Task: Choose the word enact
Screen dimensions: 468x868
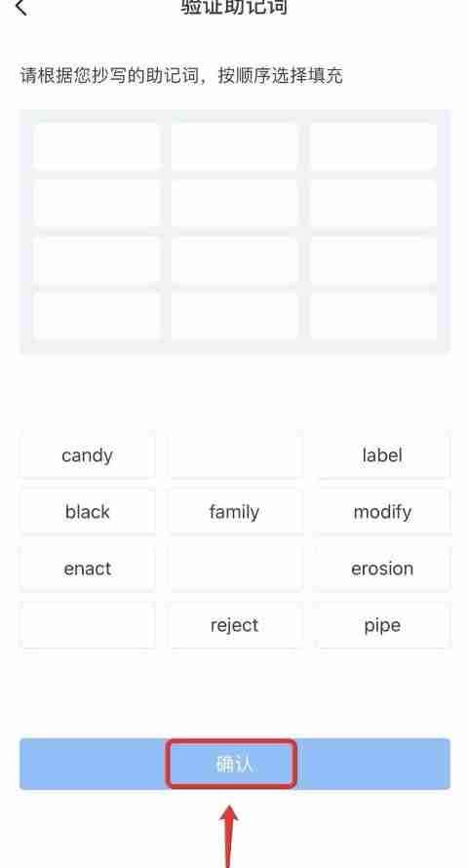Action: [88, 569]
